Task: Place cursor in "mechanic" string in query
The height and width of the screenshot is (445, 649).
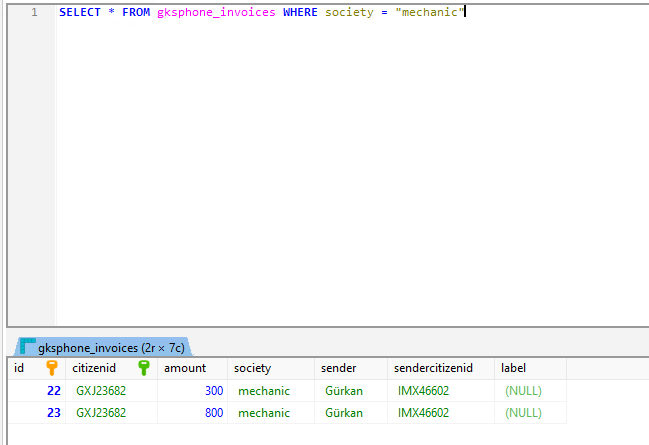Action: pos(430,12)
